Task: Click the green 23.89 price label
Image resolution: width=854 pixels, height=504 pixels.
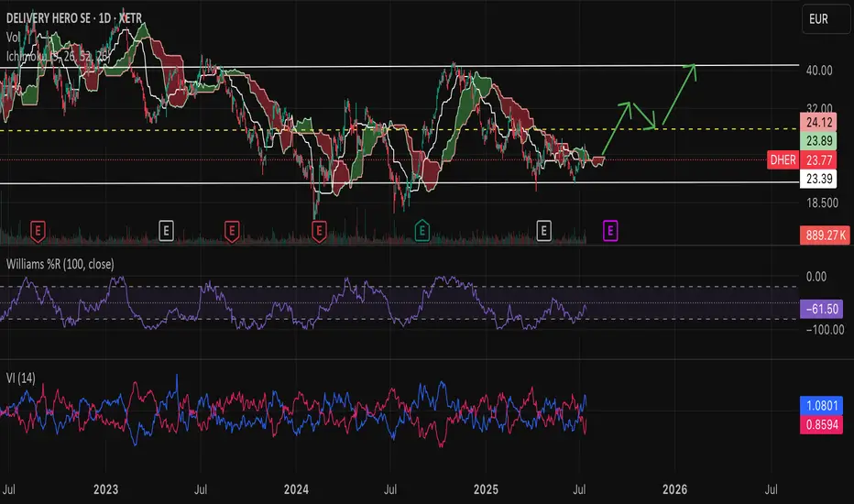Action: (x=818, y=140)
